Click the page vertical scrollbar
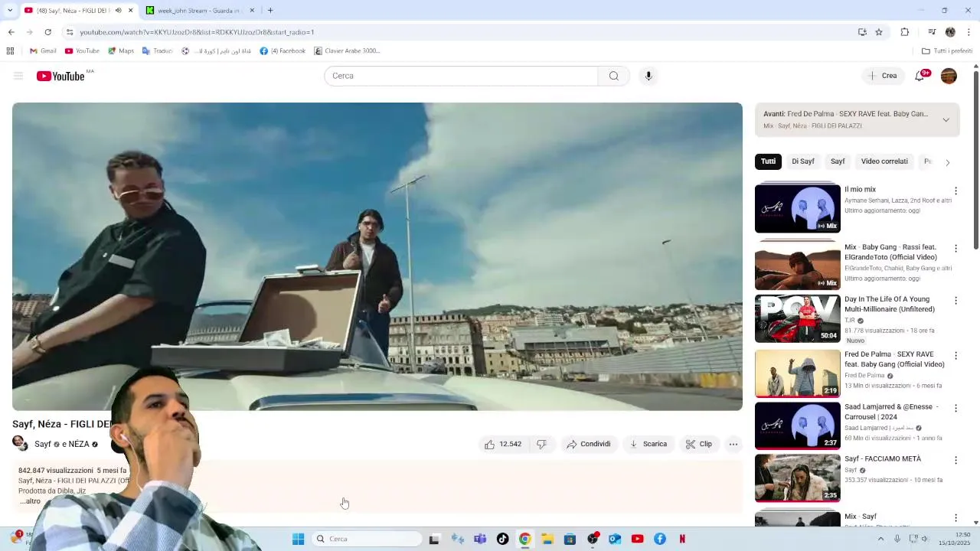This screenshot has width=980, height=551. [975, 161]
